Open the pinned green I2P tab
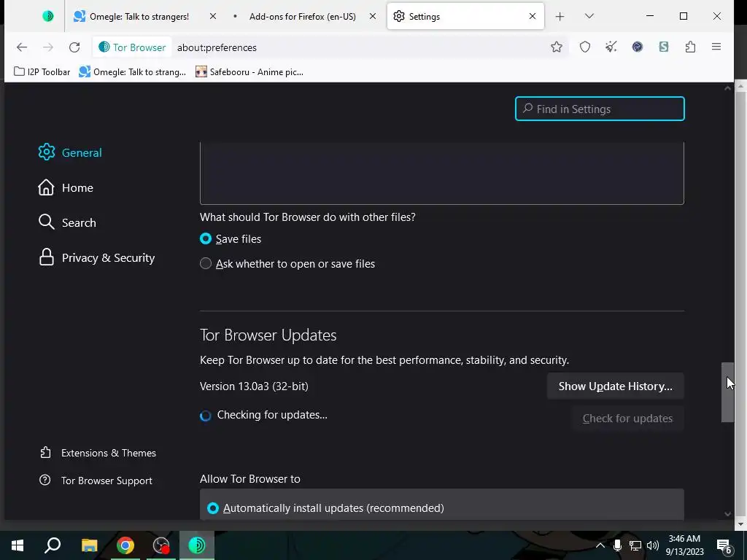 [47, 16]
